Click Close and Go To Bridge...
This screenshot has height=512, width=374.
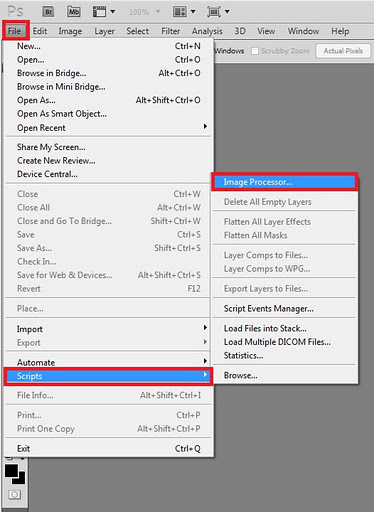click(108, 221)
